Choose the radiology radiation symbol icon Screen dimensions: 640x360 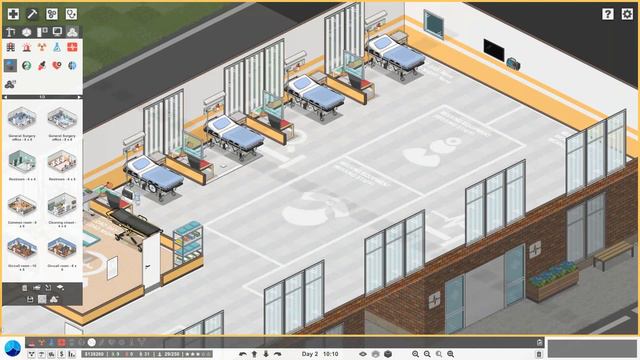(42, 47)
